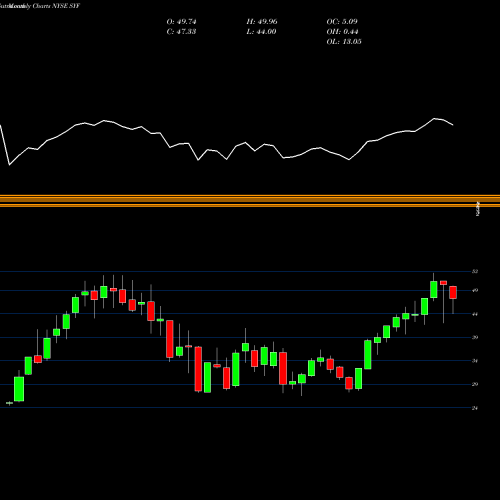500x500 pixels.
Task: Click the 39 price axis label
Action: [475, 337]
